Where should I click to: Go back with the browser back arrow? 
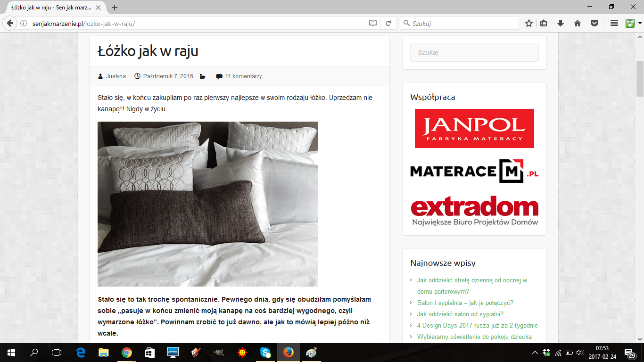10,23
